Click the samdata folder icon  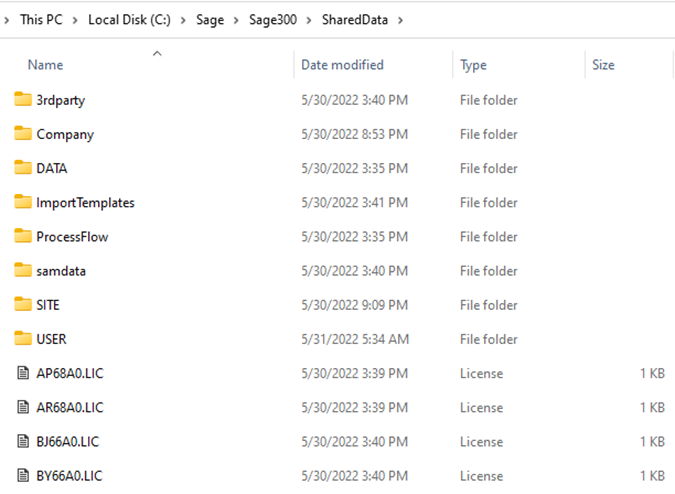click(x=24, y=271)
